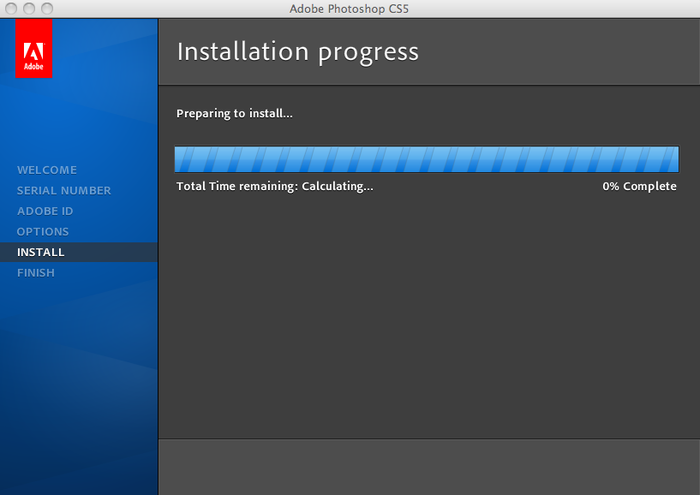Click the disabled zoom window button
The image size is (700, 495).
point(47,8)
